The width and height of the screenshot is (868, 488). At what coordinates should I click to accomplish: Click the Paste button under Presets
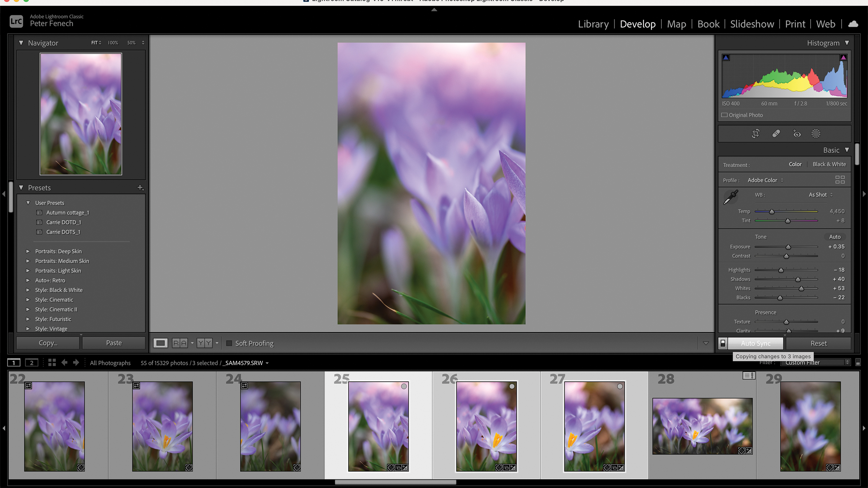point(114,343)
